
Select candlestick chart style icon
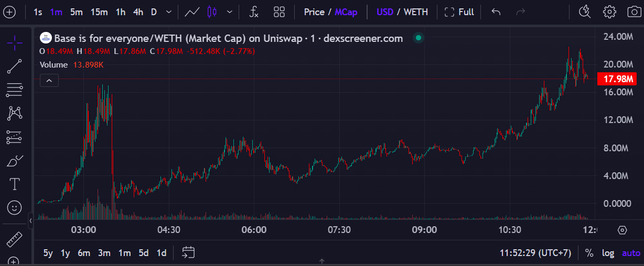(212, 12)
